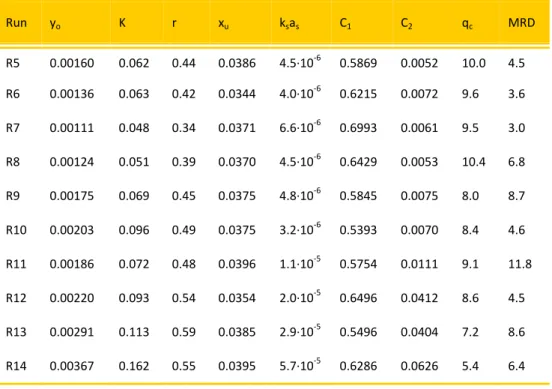Click the C1 value 0.6993
Image resolution: width=552 pixels, height=389 pixels.
pos(358,127)
